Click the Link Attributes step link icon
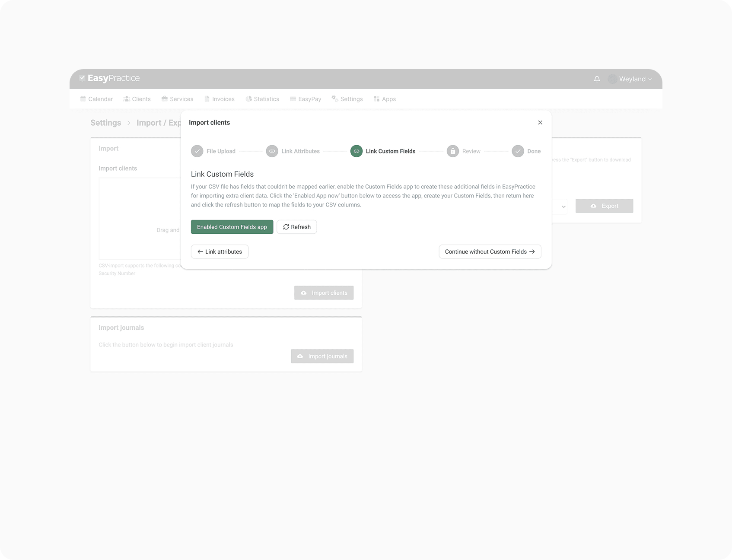The image size is (732, 560). 272,151
